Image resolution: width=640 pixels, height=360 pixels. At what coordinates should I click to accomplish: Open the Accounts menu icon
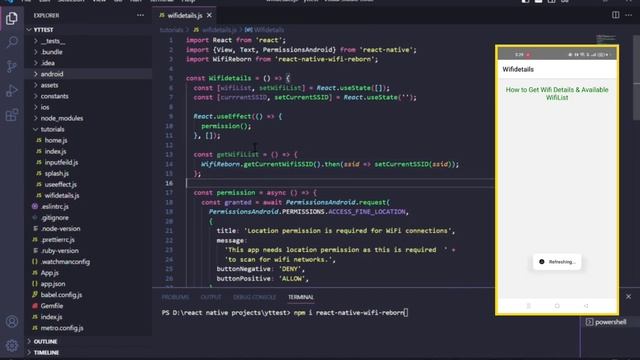[12, 322]
